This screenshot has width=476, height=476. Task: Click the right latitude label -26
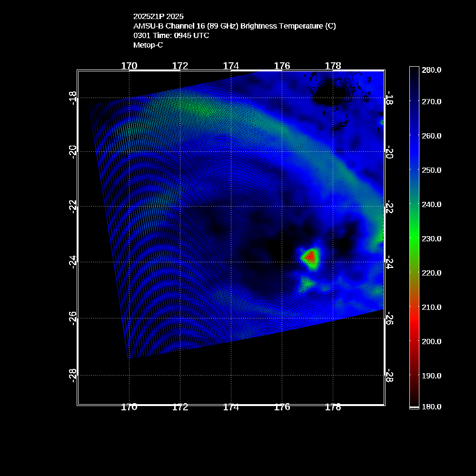(389, 318)
